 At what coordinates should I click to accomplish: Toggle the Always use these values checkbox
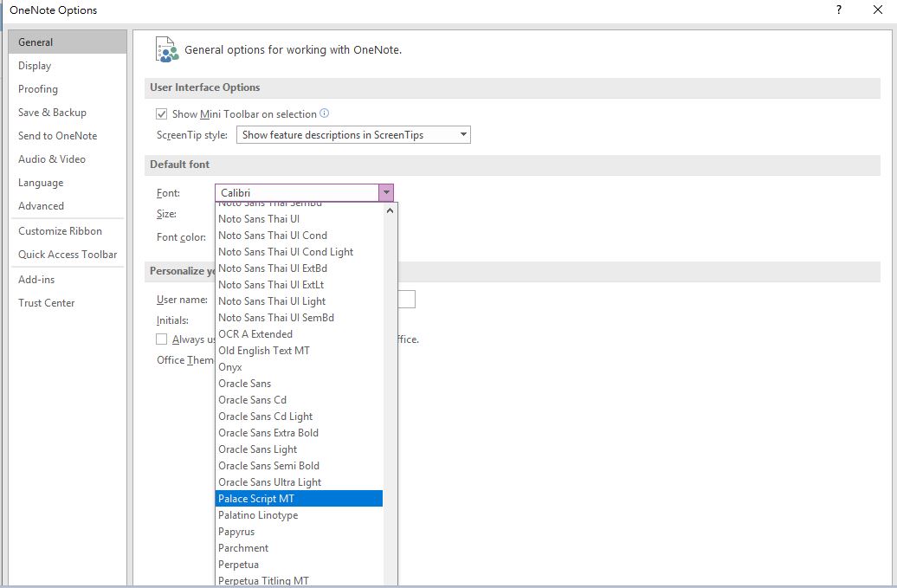click(161, 339)
